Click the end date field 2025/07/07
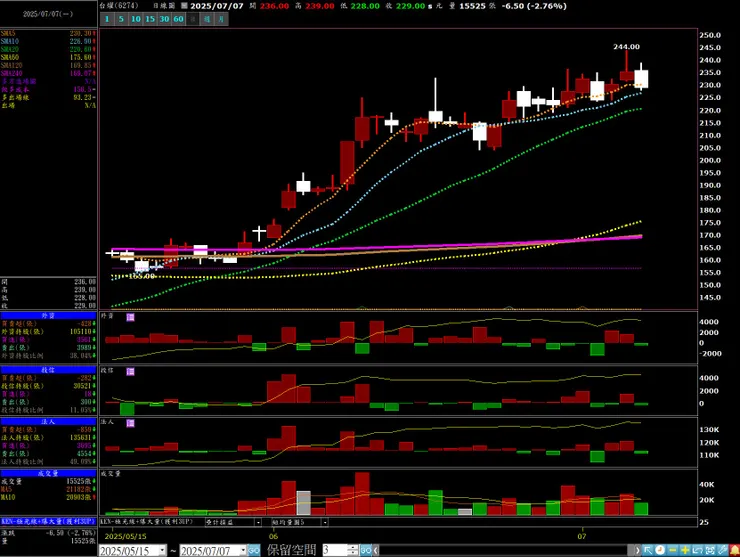The width and height of the screenshot is (740, 557). [x=210, y=550]
